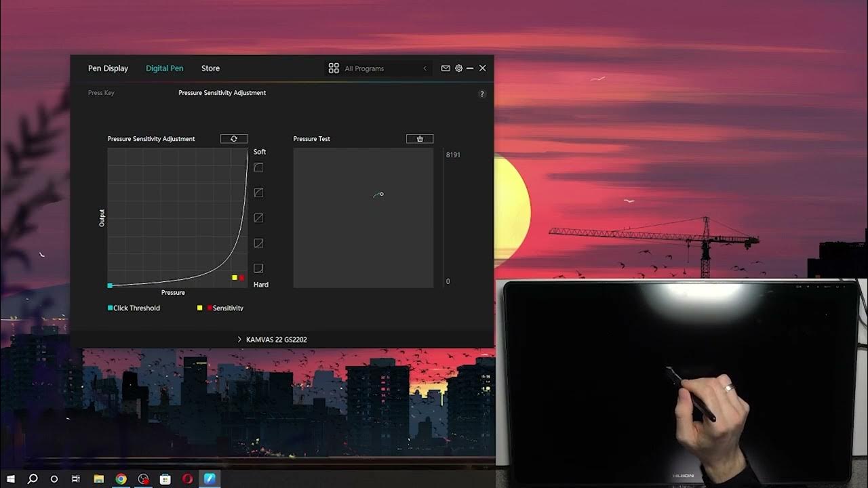Click the yellow Sensitivity marker on the curve
This screenshot has width=868, height=488.
pyautogui.click(x=233, y=277)
